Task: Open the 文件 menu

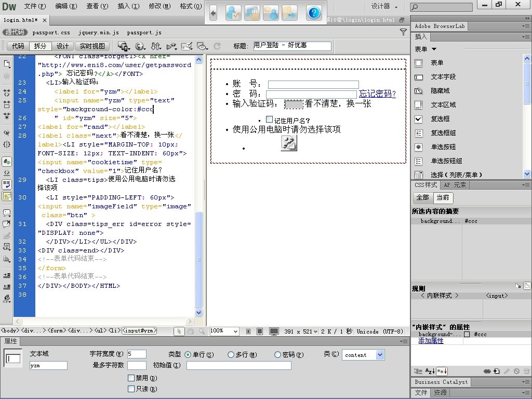Action: [x=35, y=6]
